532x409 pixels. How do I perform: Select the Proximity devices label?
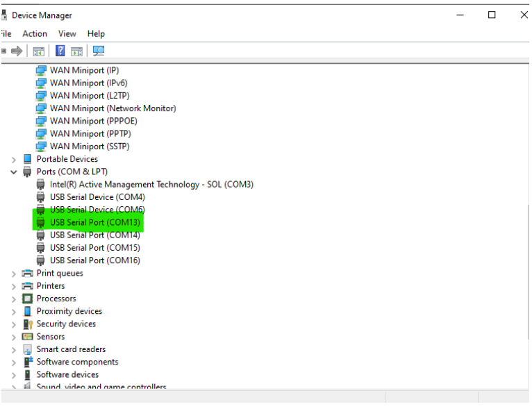(69, 311)
